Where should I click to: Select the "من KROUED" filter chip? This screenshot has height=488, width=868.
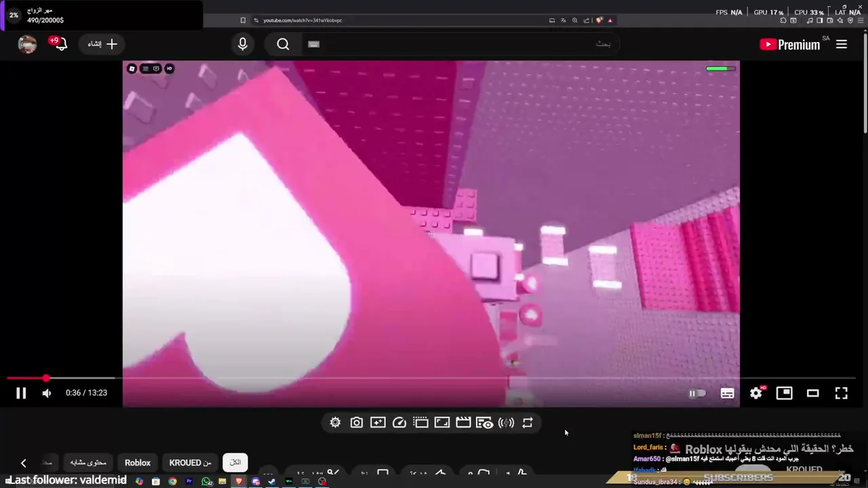pos(191,462)
